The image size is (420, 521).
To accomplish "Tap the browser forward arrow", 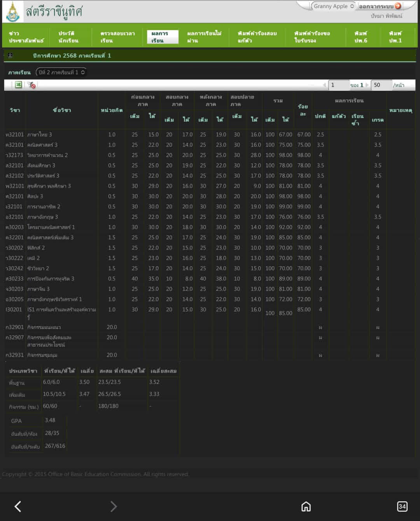I will coord(113,506).
